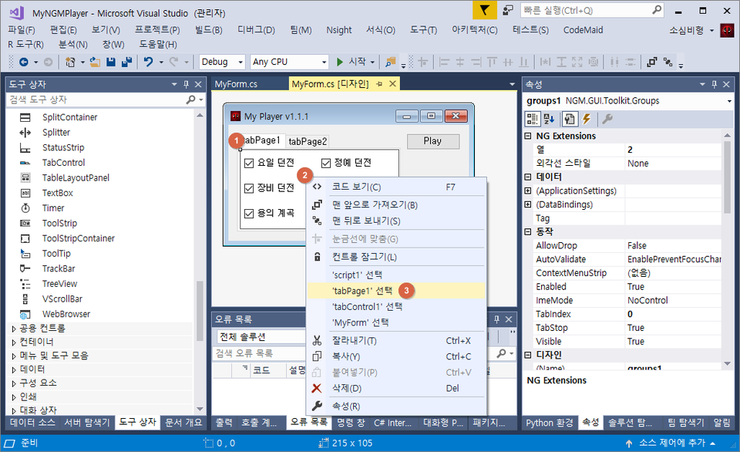Screen dimensions: 740x452
Task: Click the feedback flag notification icon
Action: (x=485, y=10)
